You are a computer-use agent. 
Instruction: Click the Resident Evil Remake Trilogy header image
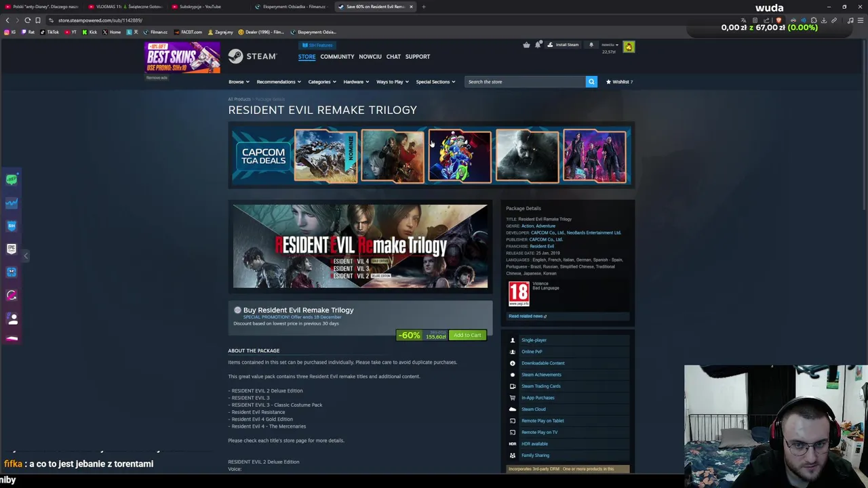(360, 246)
